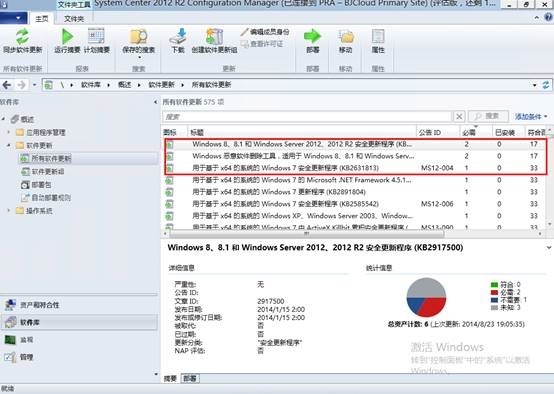Viewport: 554px width, 394px height.
Task: Collapse the 概述 tree node
Action: tap(4, 119)
